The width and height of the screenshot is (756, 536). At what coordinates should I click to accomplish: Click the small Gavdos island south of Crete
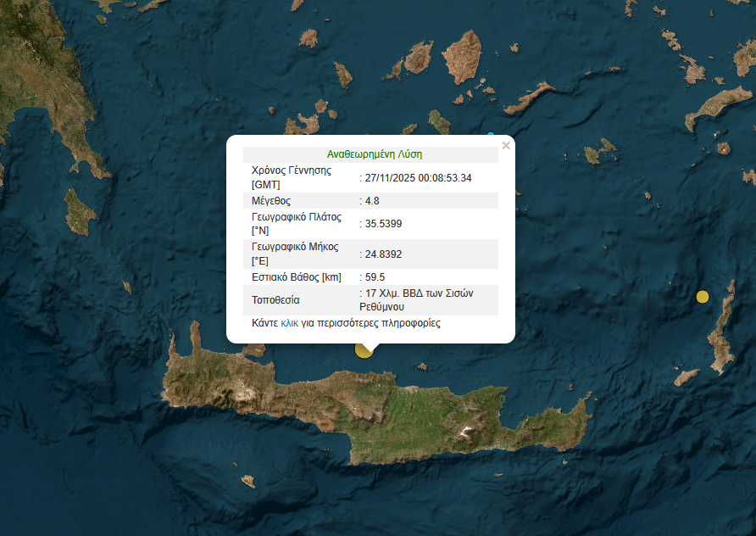[x=247, y=481]
